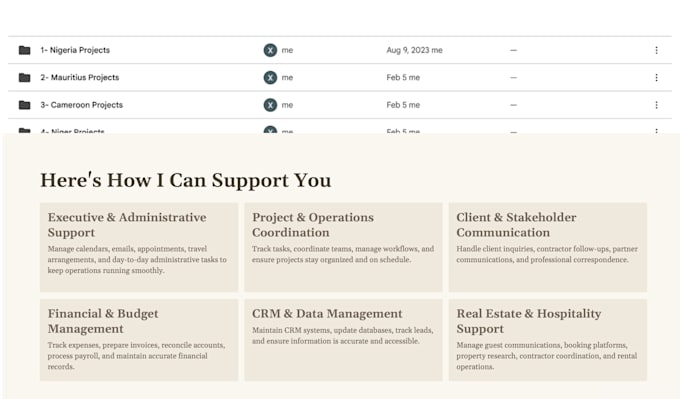Image resolution: width=680 pixels, height=399 pixels.
Task: Click the 'Here's How I Can Support You' heading
Action: 186,180
